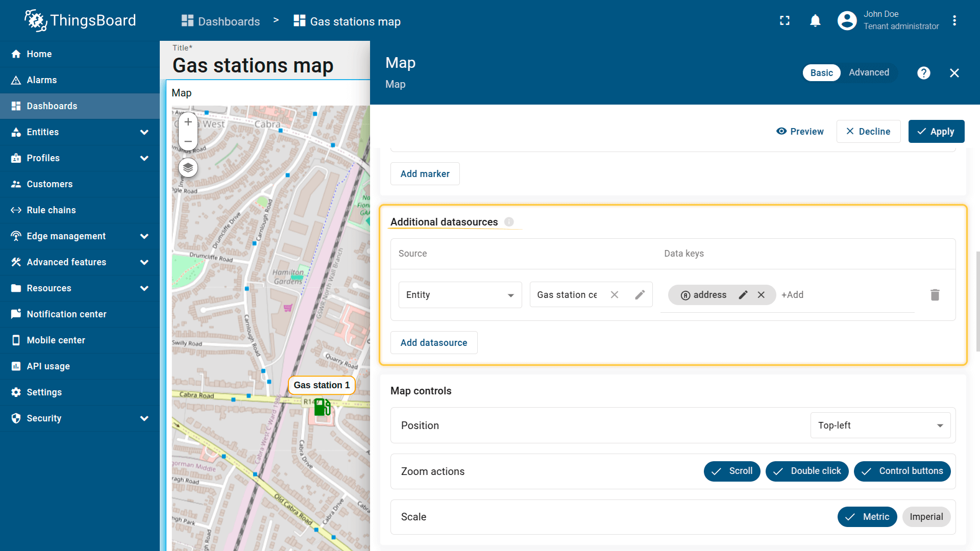
Task: Remove the address data key
Action: pos(761,295)
